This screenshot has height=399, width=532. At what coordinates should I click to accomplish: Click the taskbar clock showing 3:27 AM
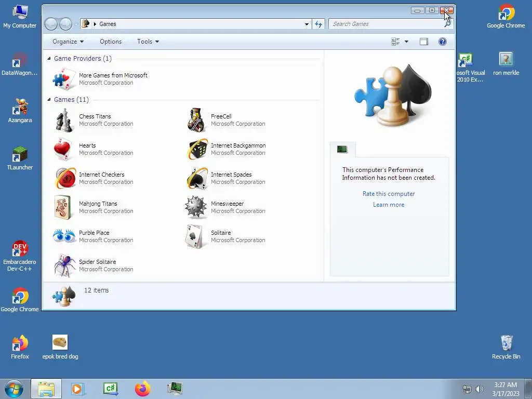tap(506, 389)
